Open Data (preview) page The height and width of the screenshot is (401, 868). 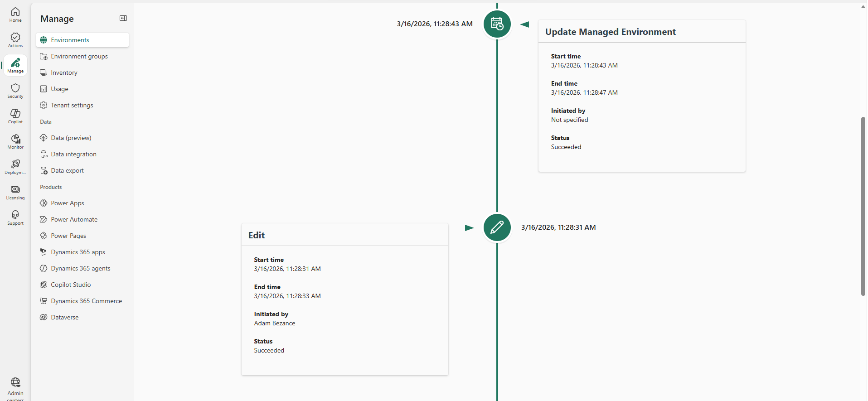pos(82,138)
